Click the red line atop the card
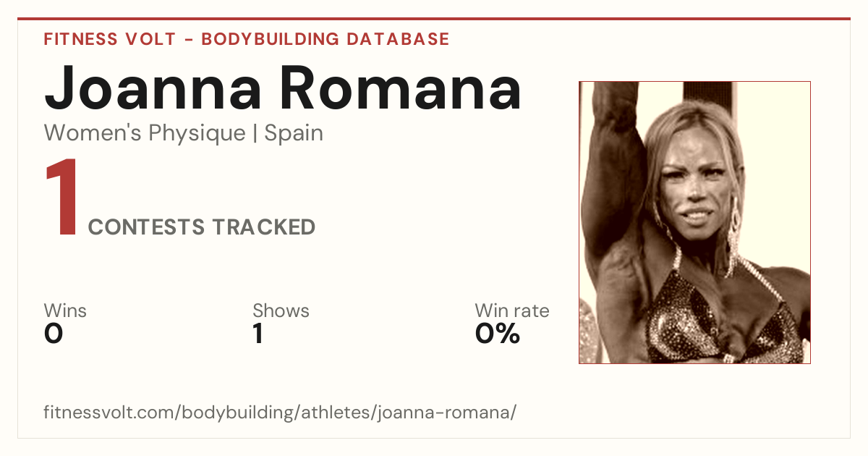Viewport: 868px width, 456px height. pos(434,19)
